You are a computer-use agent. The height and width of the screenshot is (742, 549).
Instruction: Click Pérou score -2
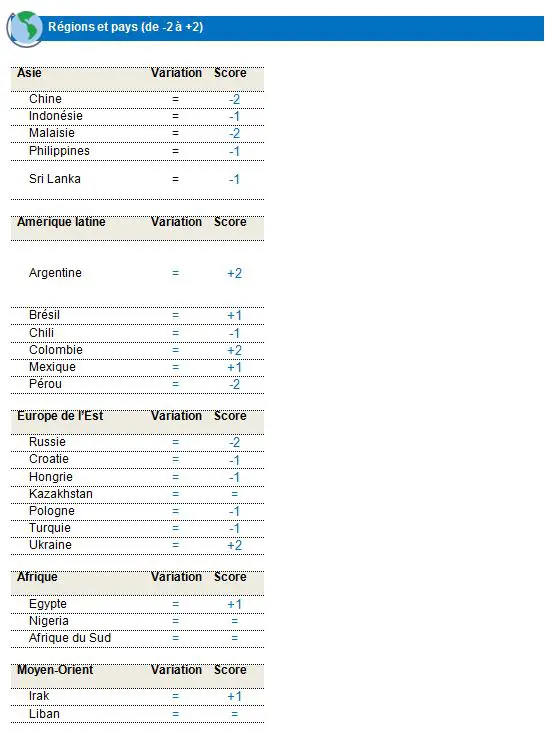(x=234, y=384)
